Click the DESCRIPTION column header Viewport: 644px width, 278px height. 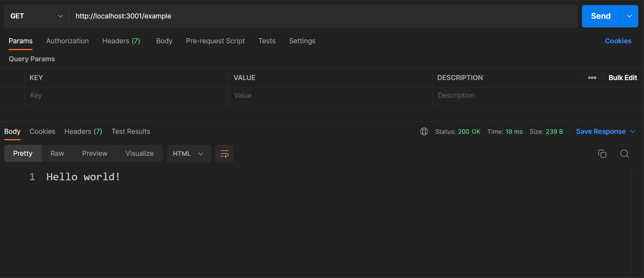[460, 78]
